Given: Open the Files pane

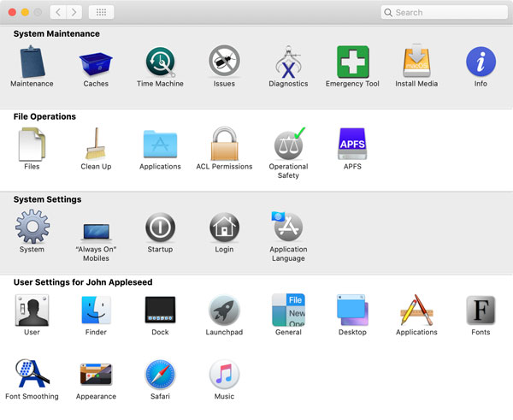Looking at the screenshot, I should point(32,145).
